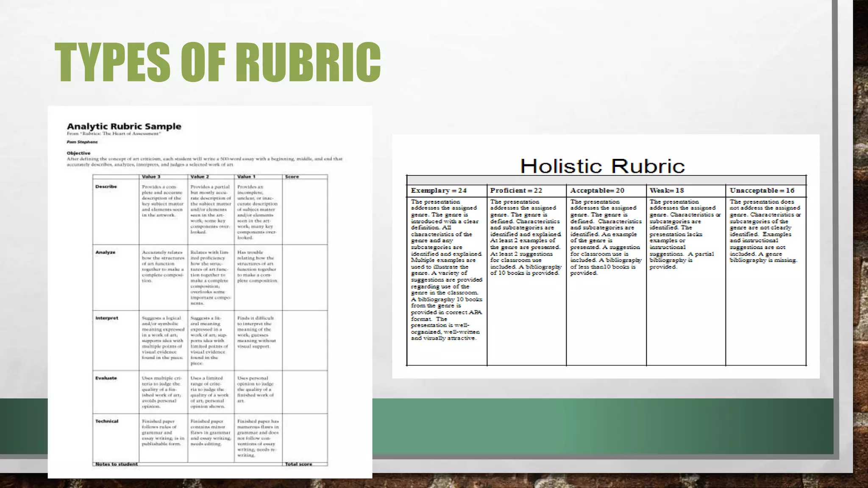Click the Evaluate Value 3 cell text
The height and width of the screenshot is (488, 868).
162,392
